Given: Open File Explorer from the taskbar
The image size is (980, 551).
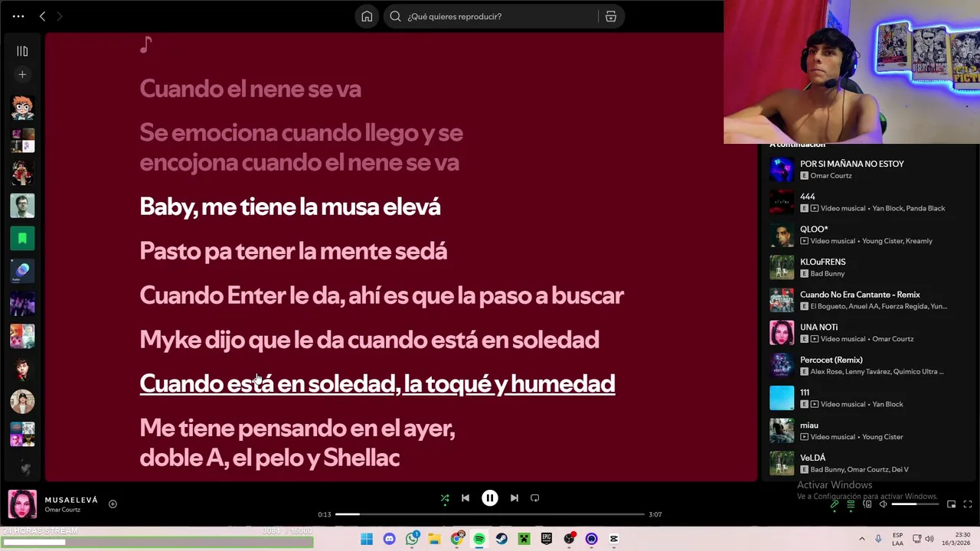Looking at the screenshot, I should [x=434, y=539].
